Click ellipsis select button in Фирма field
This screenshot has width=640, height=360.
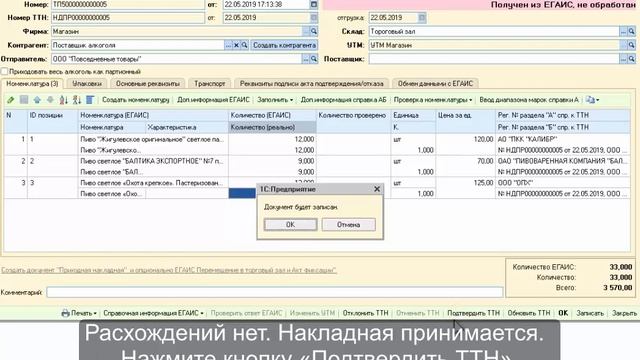(306, 31)
